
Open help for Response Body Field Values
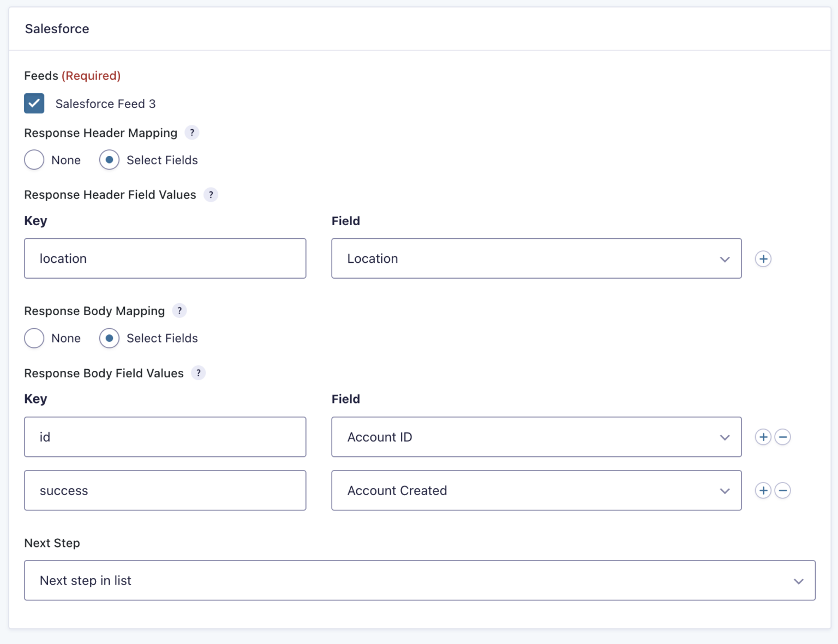(199, 373)
